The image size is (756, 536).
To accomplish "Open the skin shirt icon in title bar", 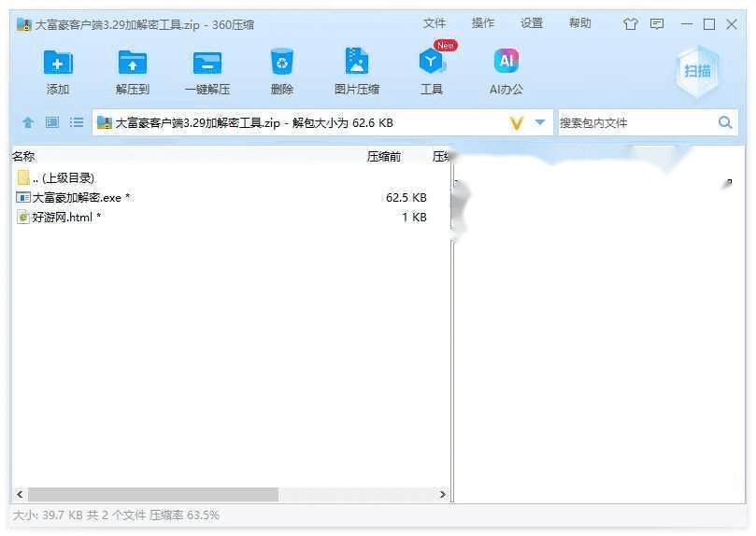I will pos(630,24).
